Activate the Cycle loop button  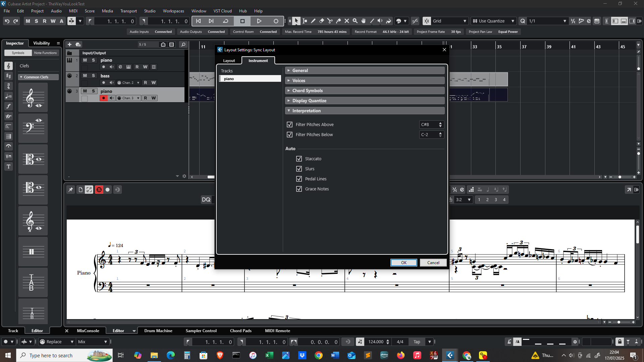tap(225, 21)
